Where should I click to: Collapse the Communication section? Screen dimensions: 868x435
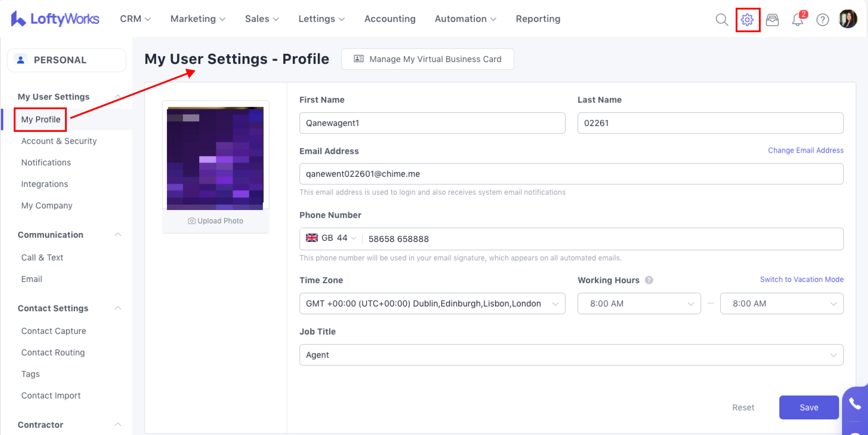coord(118,235)
